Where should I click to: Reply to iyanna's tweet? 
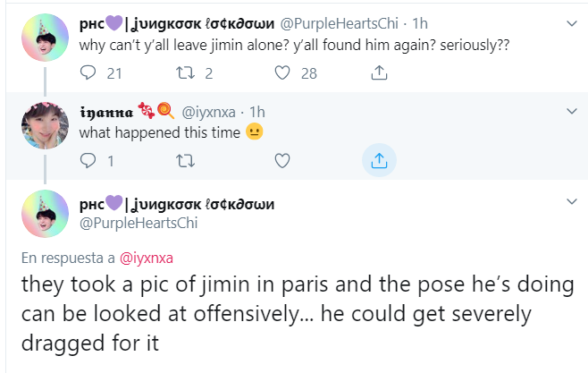click(88, 161)
